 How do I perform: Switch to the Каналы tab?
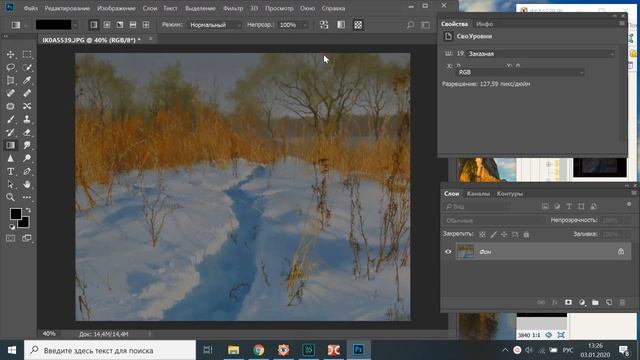point(478,193)
